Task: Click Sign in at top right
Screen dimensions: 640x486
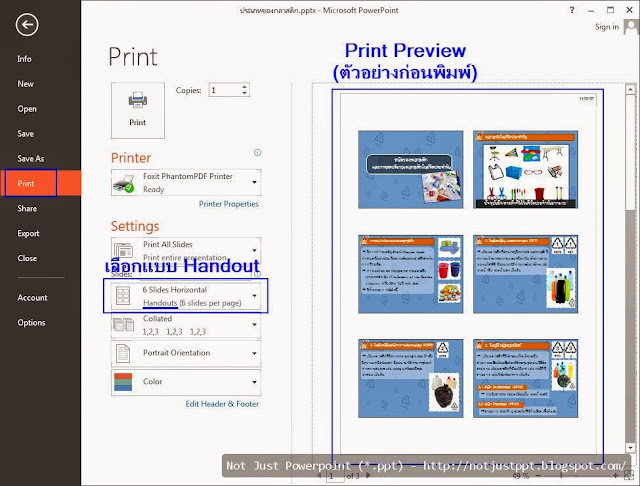Action: click(607, 27)
